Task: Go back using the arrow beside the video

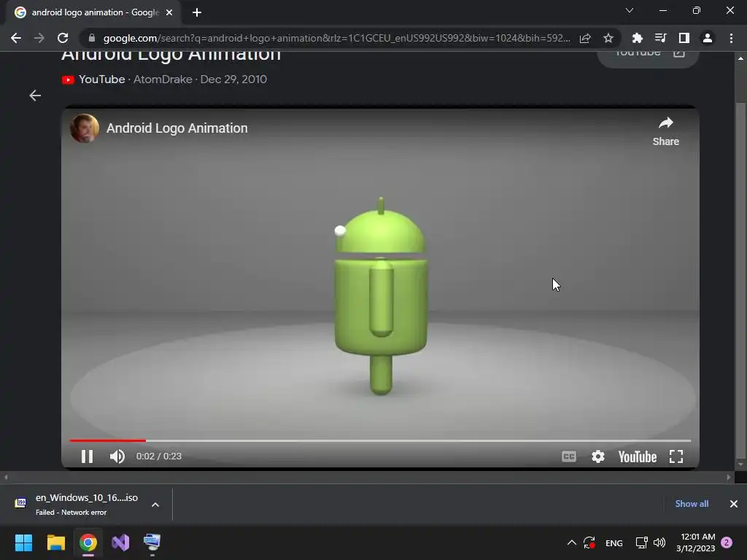Action: pos(35,96)
